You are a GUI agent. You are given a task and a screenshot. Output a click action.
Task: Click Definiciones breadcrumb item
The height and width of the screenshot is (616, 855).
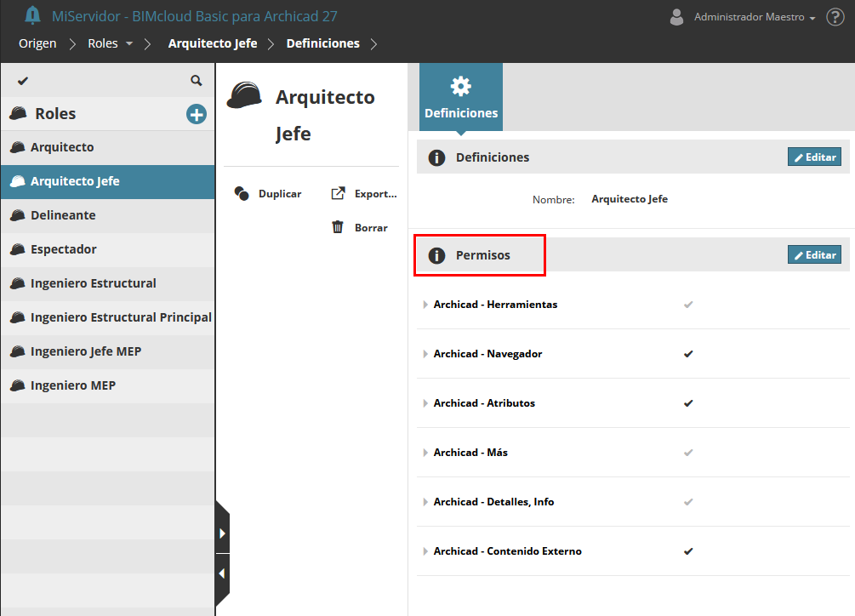point(322,43)
